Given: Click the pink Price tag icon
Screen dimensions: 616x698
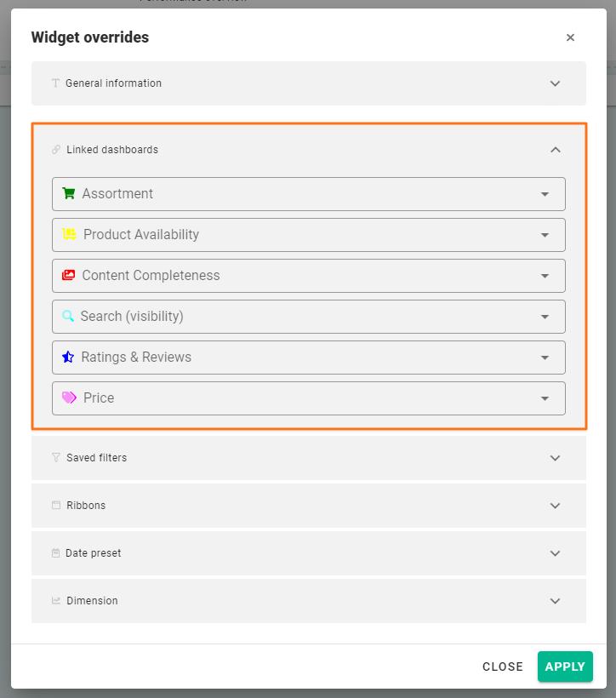Looking at the screenshot, I should click(x=69, y=398).
